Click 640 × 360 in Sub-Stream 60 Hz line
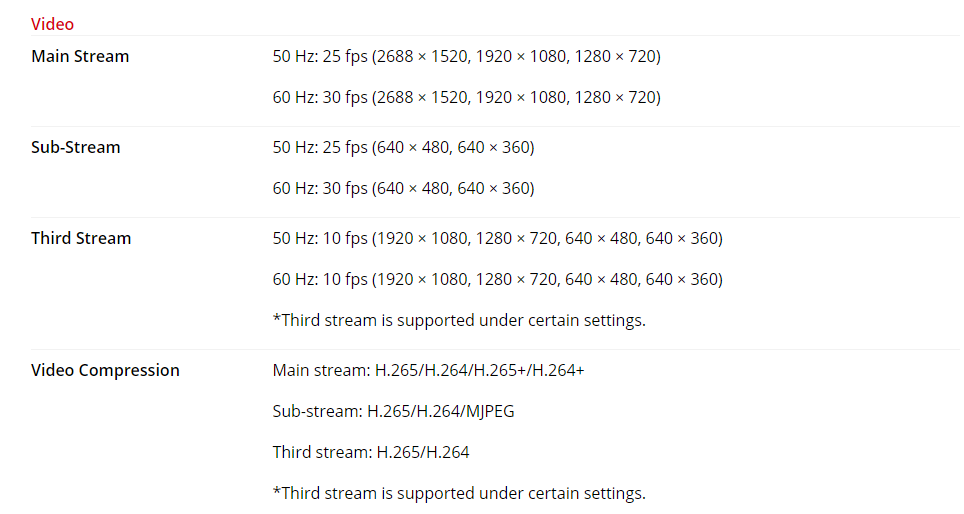This screenshot has width=964, height=514. (494, 188)
